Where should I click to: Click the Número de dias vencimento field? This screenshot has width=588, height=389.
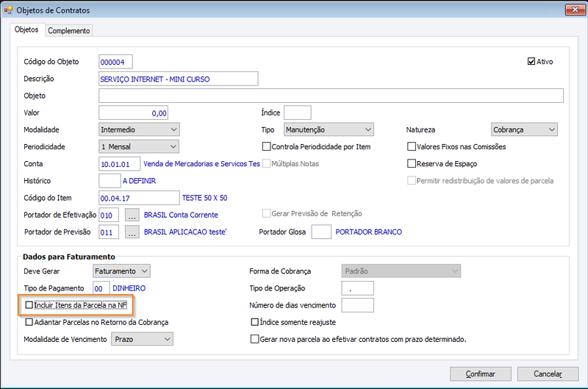coord(357,305)
